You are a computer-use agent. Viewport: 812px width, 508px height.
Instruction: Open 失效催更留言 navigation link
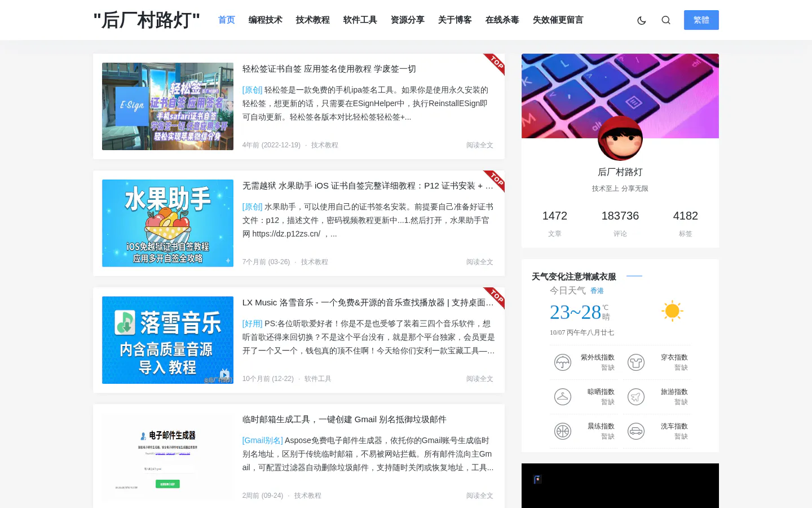(x=558, y=20)
